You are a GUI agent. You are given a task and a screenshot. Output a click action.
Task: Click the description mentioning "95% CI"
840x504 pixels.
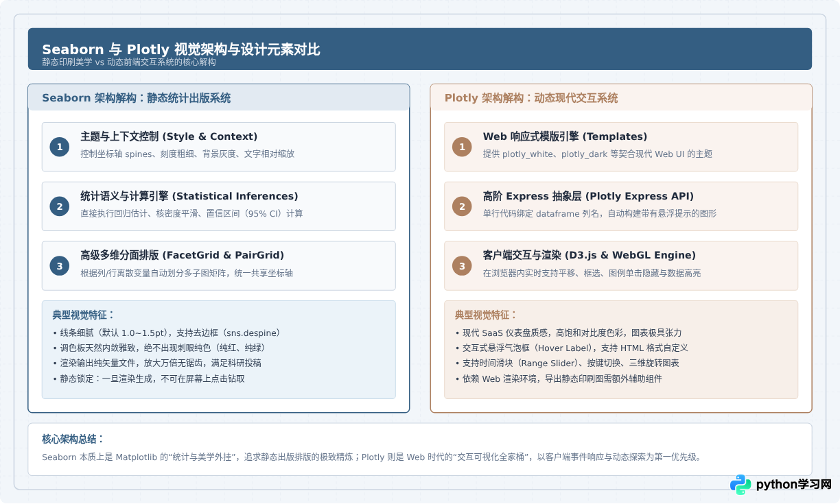coord(191,213)
